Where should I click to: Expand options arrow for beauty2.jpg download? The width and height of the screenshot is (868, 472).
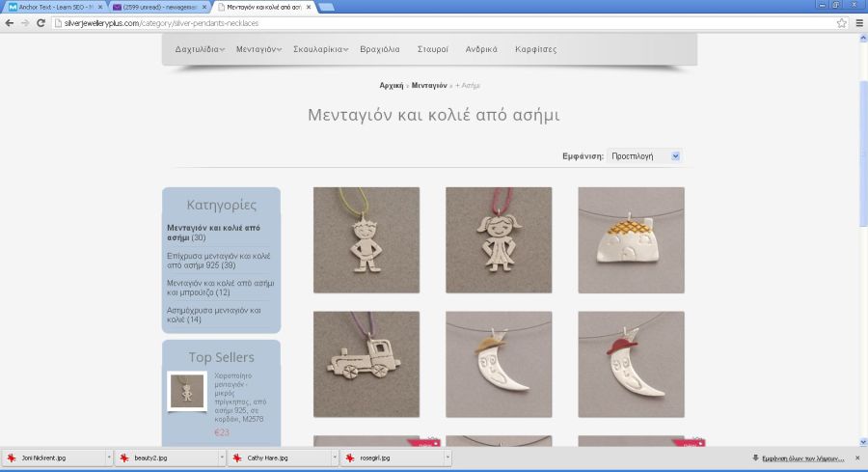pyautogui.click(x=222, y=458)
